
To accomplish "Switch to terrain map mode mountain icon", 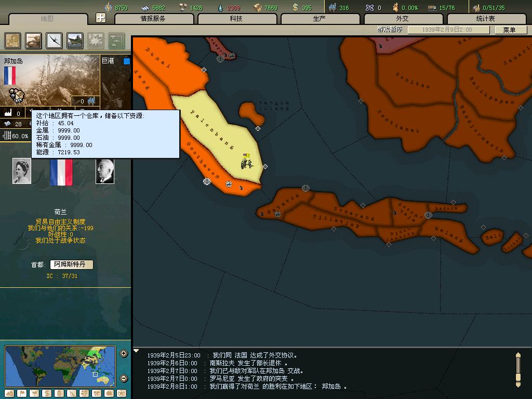I will click(x=9, y=393).
